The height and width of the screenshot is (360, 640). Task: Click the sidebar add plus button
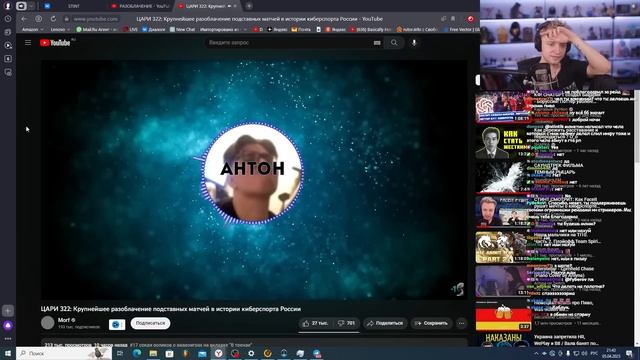point(8,311)
